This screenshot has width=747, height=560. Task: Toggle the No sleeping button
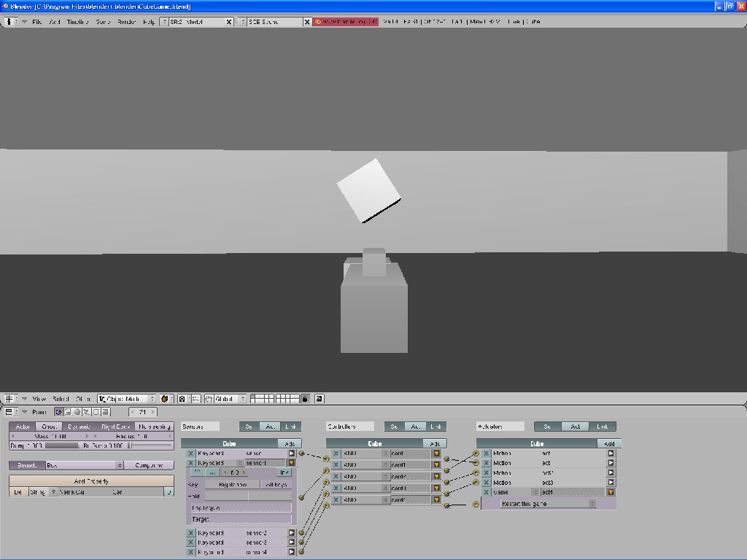click(155, 427)
